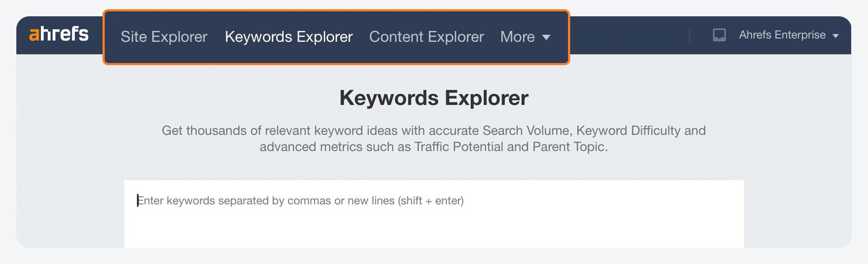Click the divider left of the inbox icon

690,35
